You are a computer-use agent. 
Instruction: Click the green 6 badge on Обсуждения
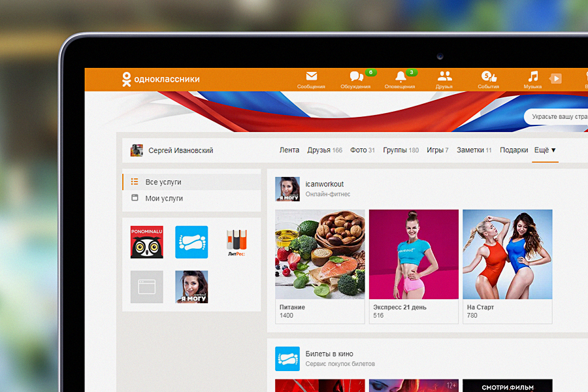point(370,73)
